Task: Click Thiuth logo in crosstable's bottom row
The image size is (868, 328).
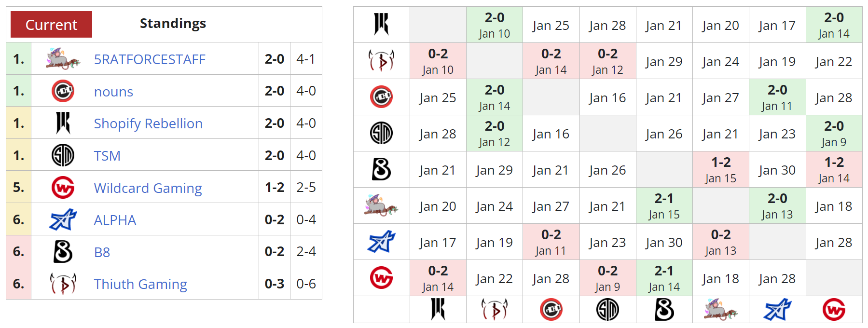Action: [x=495, y=310]
